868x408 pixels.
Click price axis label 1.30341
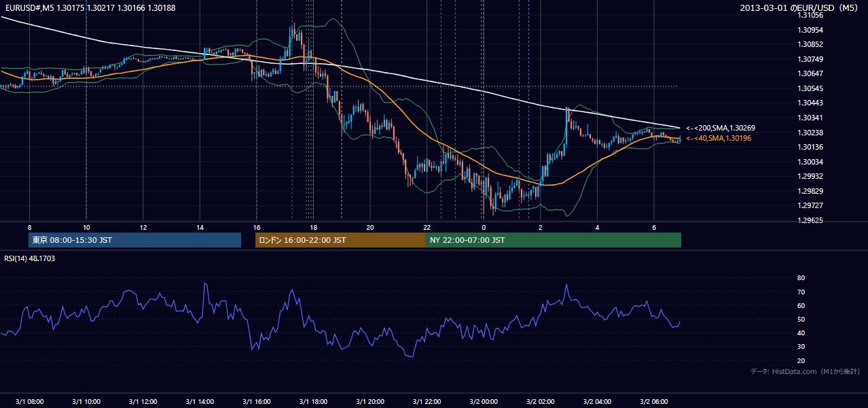pyautogui.click(x=811, y=118)
